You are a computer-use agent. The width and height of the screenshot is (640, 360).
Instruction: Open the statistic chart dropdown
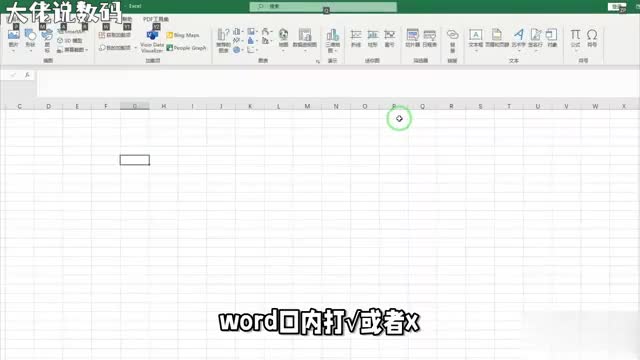[x=252, y=40]
